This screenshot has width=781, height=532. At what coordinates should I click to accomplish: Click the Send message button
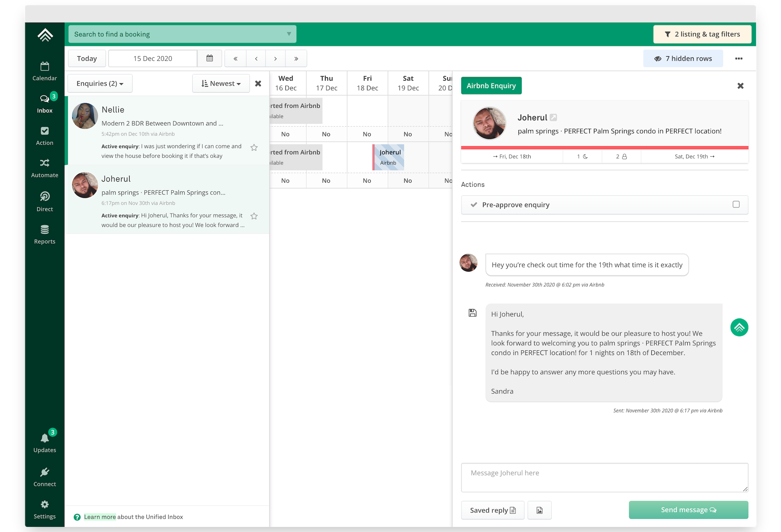(688, 510)
